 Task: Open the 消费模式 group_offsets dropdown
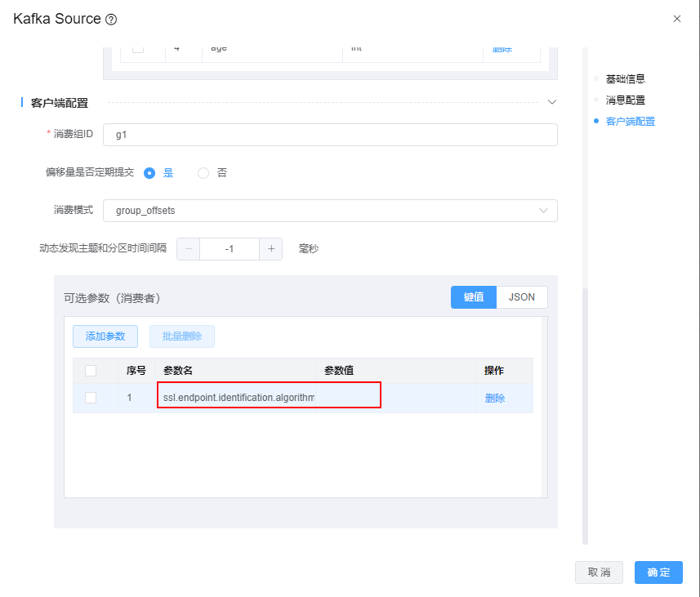click(330, 211)
